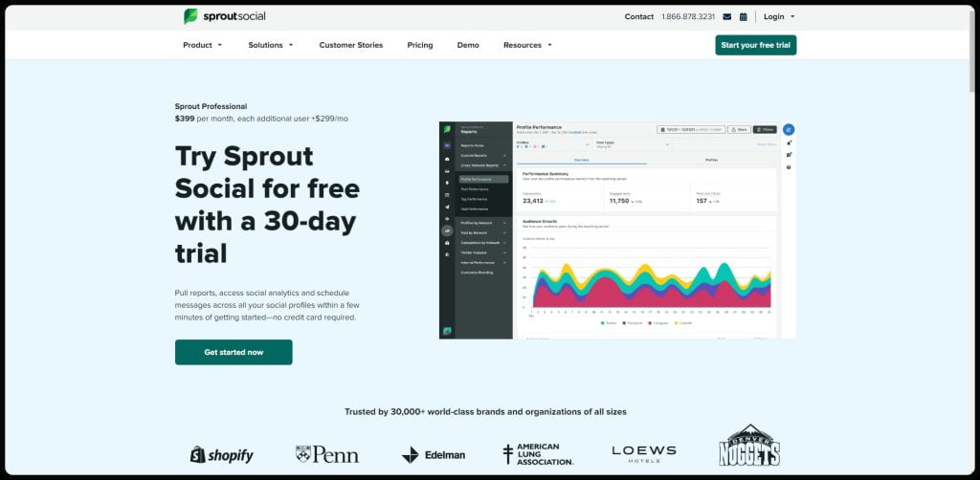Click the 1.866.878.3231 phone number

[x=688, y=17]
